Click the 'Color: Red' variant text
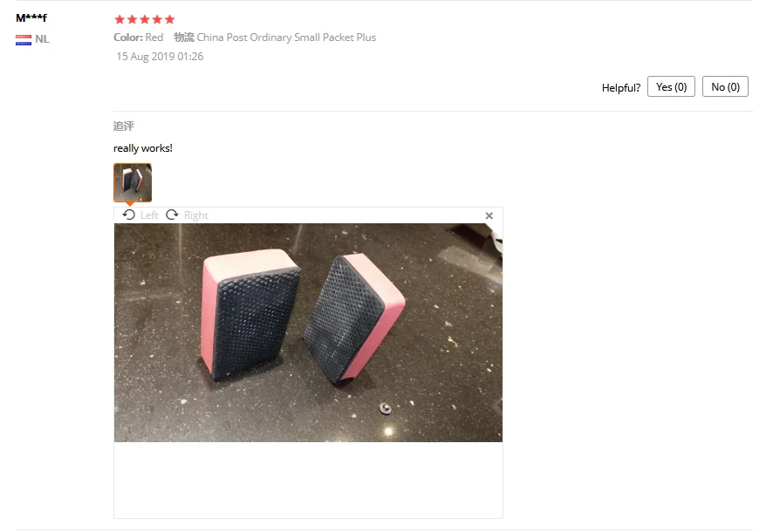Viewport: 766px width, 532px height. (x=138, y=38)
